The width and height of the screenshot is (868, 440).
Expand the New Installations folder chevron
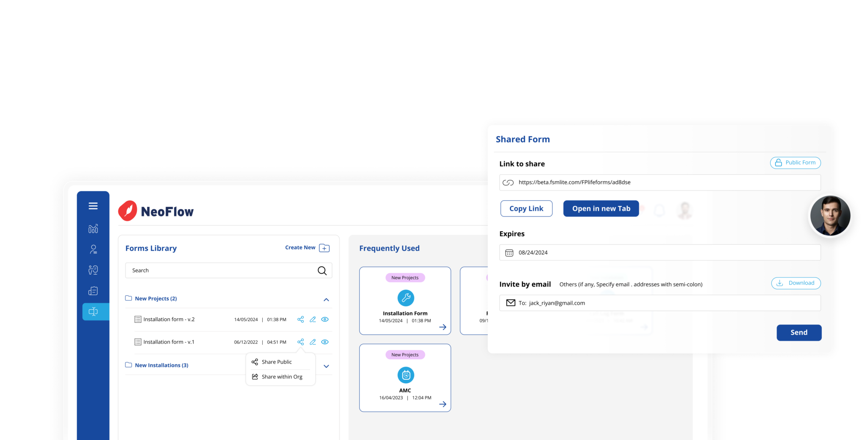pyautogui.click(x=326, y=366)
